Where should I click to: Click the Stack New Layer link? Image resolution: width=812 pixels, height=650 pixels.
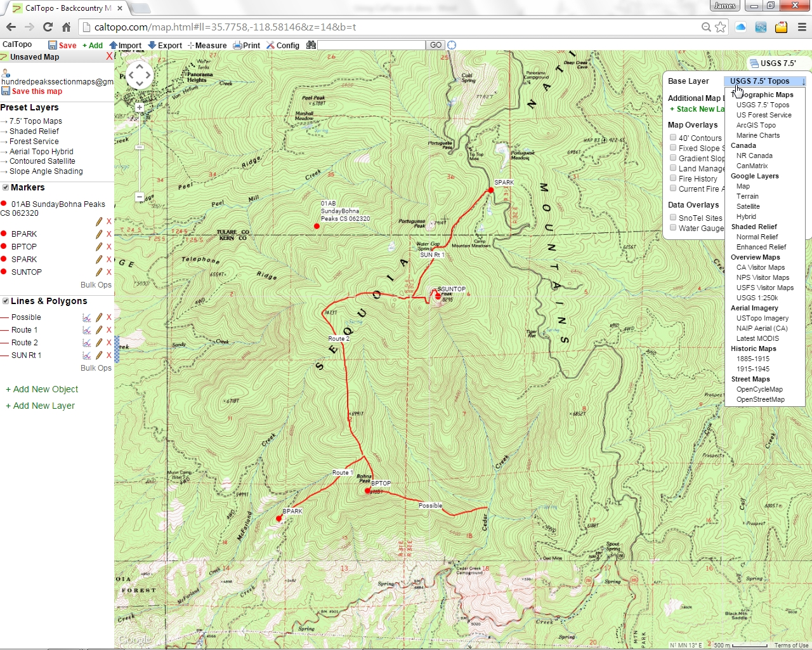697,109
